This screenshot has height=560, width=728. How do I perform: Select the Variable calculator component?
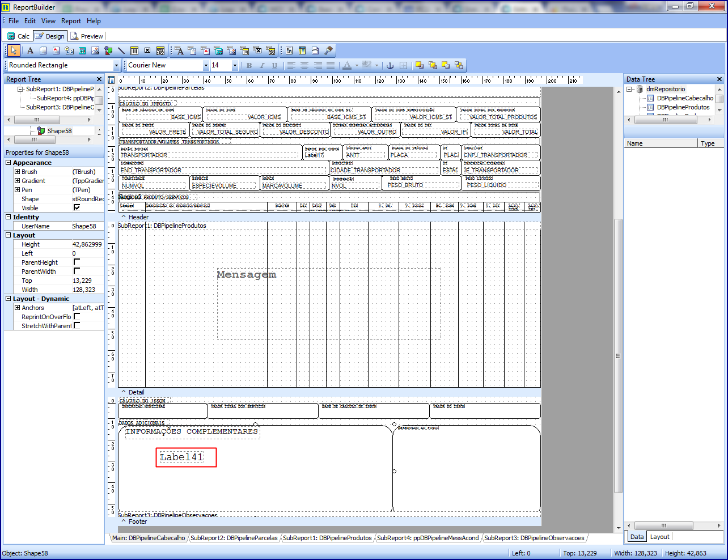point(82,50)
